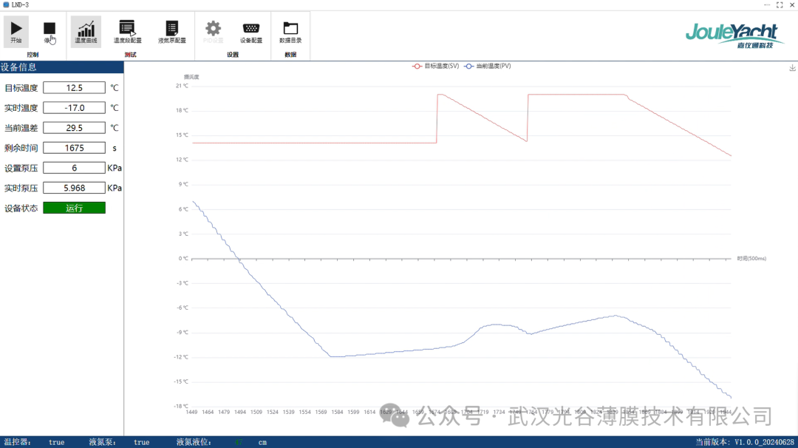798x448 pixels.
Task: Toggle target temperature (SV) legend series
Action: 435,65
